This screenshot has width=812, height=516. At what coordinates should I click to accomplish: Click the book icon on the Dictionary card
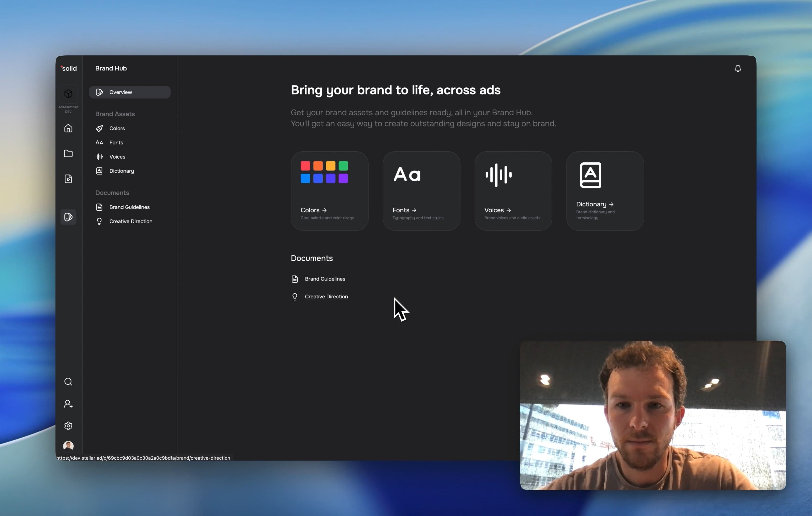[590, 175]
